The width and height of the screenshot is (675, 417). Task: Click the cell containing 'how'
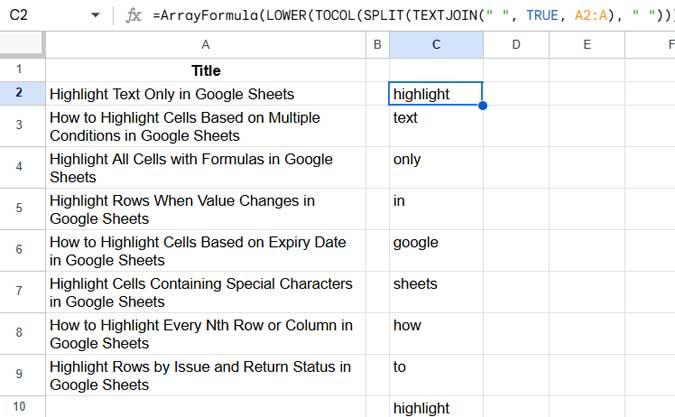coord(436,334)
